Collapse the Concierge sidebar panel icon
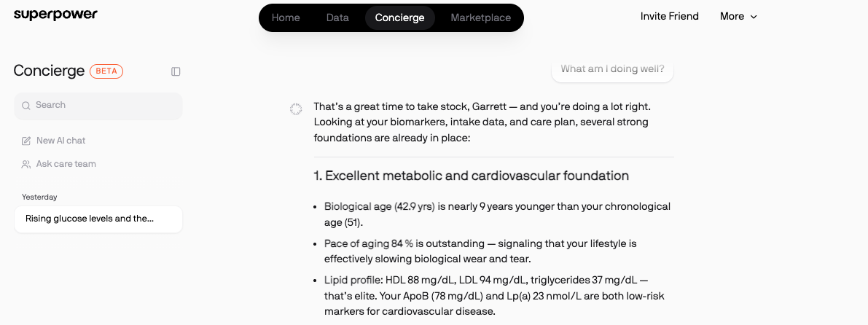Viewport: 868px width, 325px height. coord(176,71)
